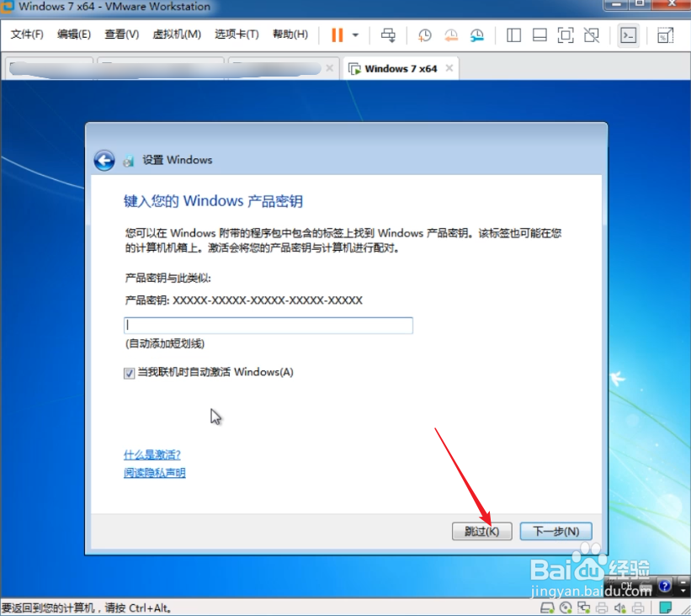The width and height of the screenshot is (691, 616).
Task: Send Ctrl+Alt+Del to the guest
Action: tap(388, 35)
